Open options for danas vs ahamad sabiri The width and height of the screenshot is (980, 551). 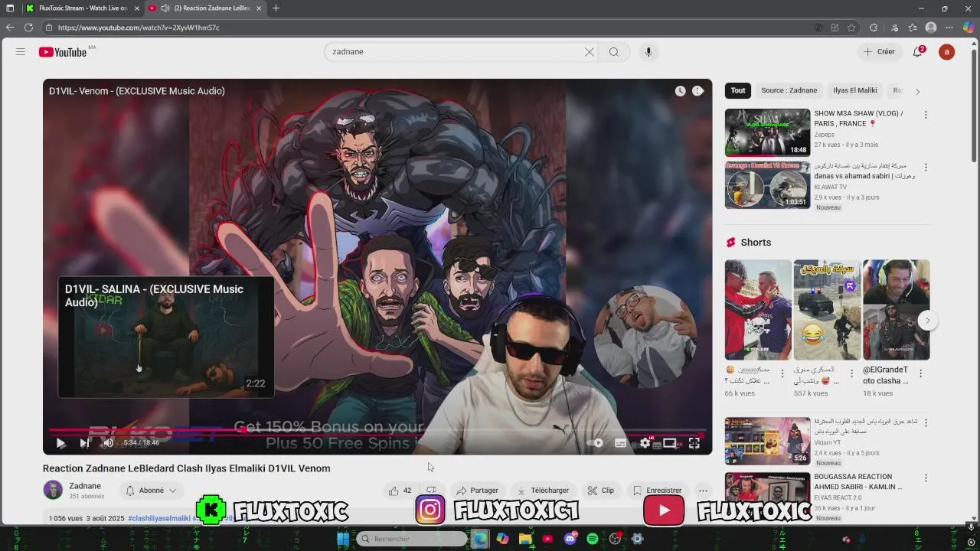click(x=926, y=167)
